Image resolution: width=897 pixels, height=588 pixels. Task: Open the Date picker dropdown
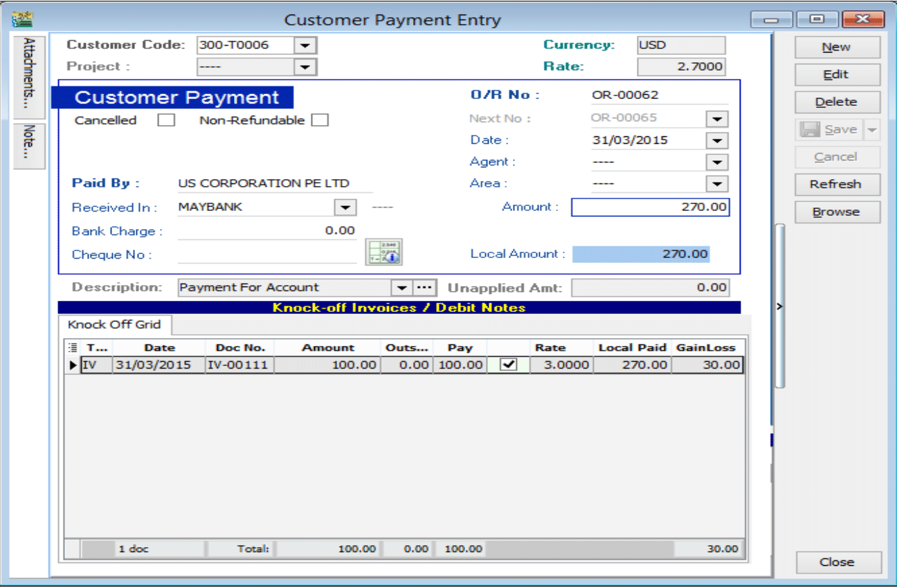point(717,140)
